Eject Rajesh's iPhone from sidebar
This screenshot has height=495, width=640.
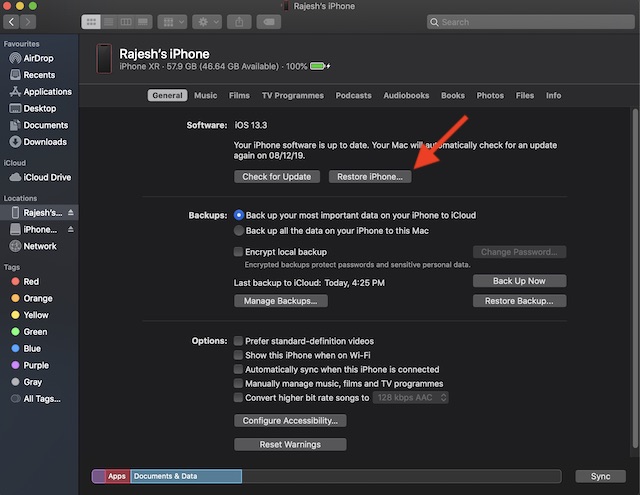click(71, 213)
